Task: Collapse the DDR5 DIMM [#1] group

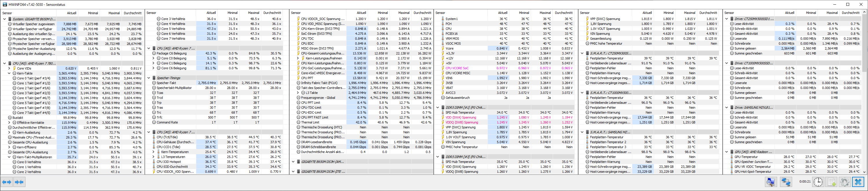Action: coord(438,108)
